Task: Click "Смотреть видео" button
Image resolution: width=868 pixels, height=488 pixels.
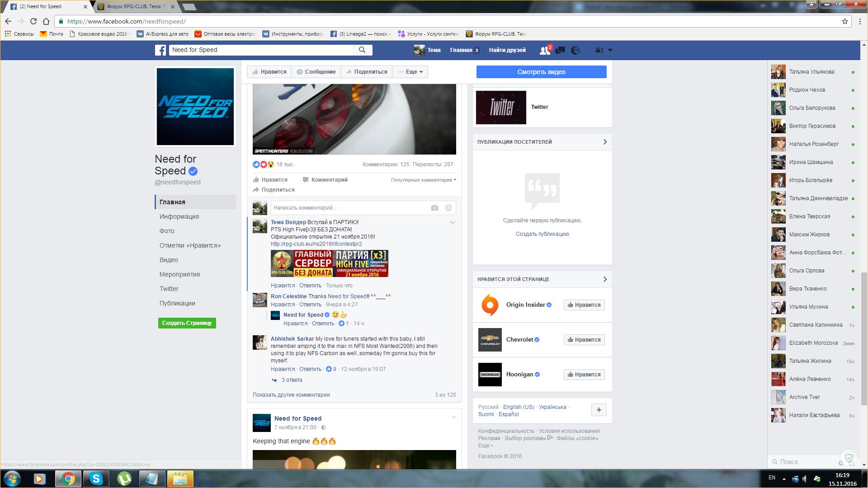Action: 541,72
